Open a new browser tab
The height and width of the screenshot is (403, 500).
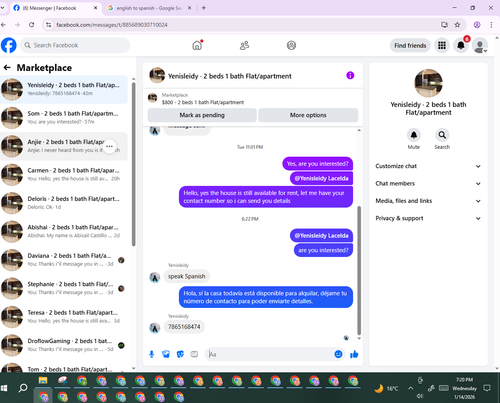[x=204, y=8]
